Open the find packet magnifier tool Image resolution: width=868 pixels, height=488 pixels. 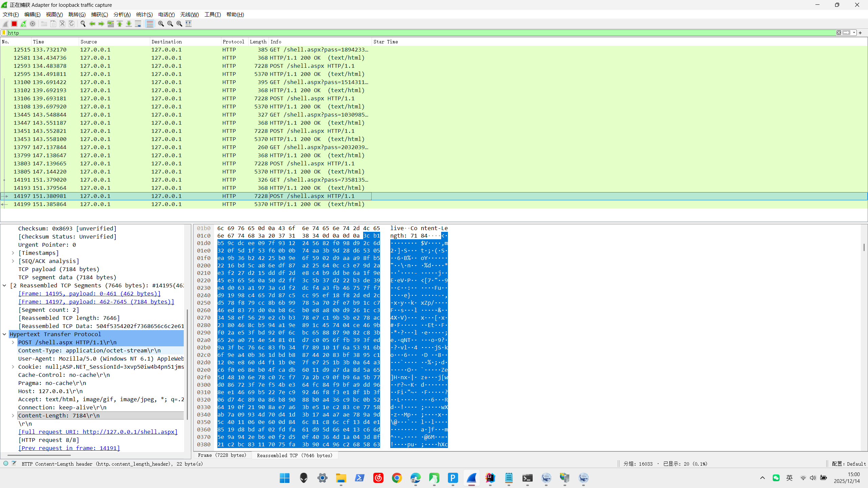pyautogui.click(x=83, y=24)
